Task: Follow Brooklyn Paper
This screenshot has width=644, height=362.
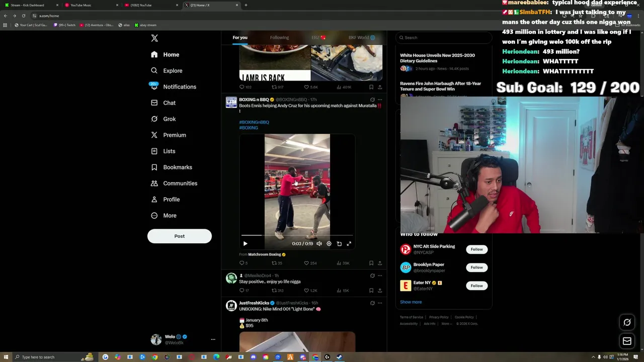Action: [476, 267]
